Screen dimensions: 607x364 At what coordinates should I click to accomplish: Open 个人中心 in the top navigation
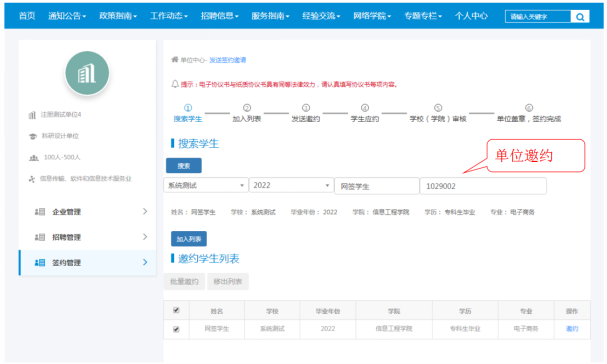click(471, 16)
